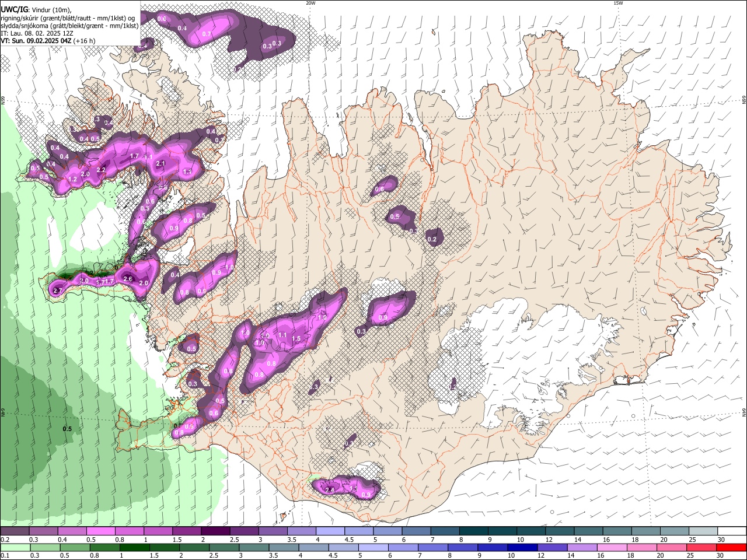This screenshot has height=560, width=747.
Task: Click the "IT: Lau. 08. 02. 2025 12Z" line
Action: [37, 33]
